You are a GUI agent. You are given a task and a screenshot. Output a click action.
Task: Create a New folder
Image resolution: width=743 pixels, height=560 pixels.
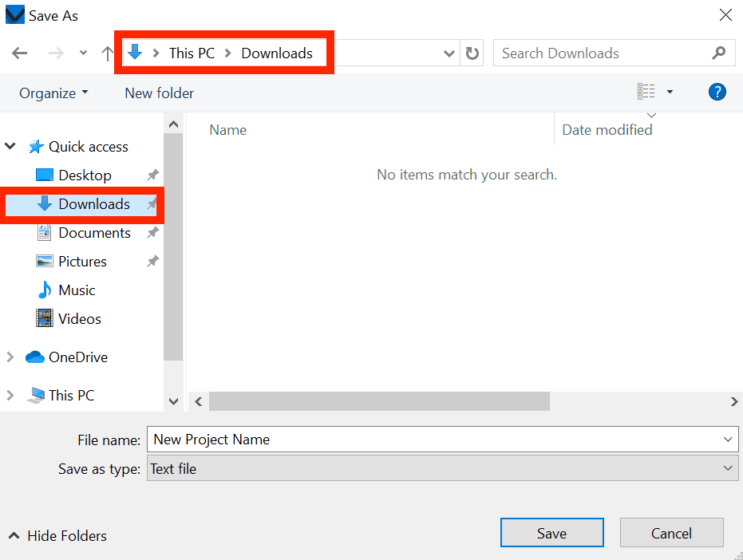[159, 93]
